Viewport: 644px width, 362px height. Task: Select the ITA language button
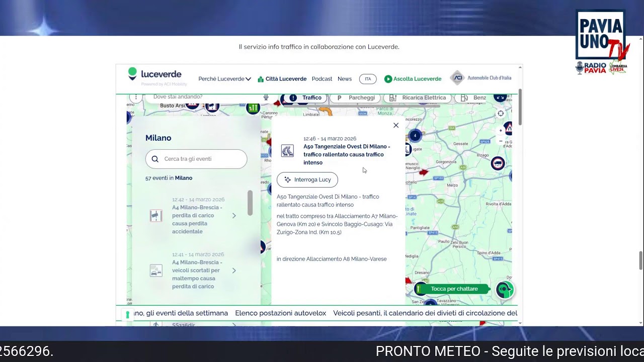click(x=368, y=79)
